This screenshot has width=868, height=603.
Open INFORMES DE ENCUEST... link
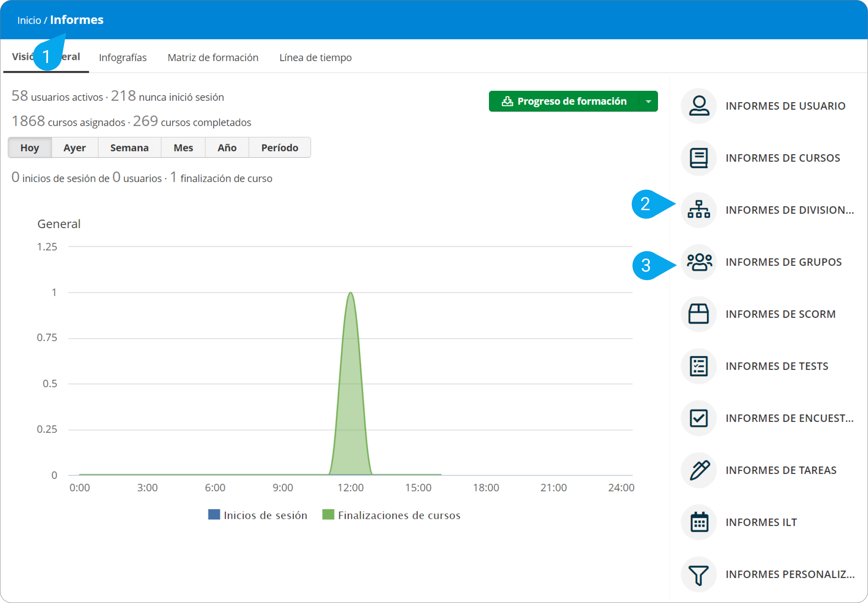tap(790, 418)
